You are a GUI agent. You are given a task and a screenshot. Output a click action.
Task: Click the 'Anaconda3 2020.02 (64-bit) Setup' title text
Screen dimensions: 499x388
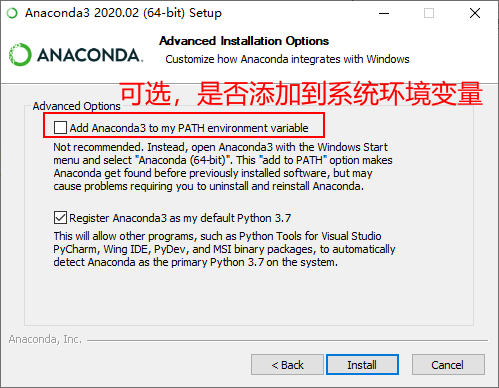coord(123,13)
